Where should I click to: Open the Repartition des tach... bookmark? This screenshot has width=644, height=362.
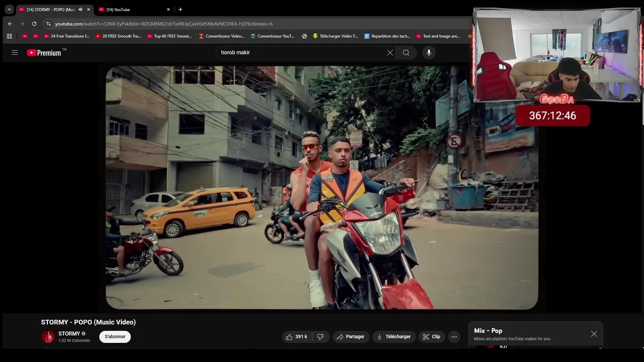coord(387,36)
